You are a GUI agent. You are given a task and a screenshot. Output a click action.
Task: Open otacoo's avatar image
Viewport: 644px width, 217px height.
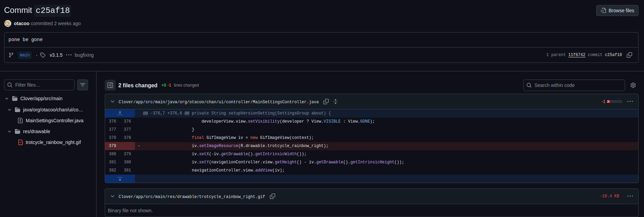8,23
